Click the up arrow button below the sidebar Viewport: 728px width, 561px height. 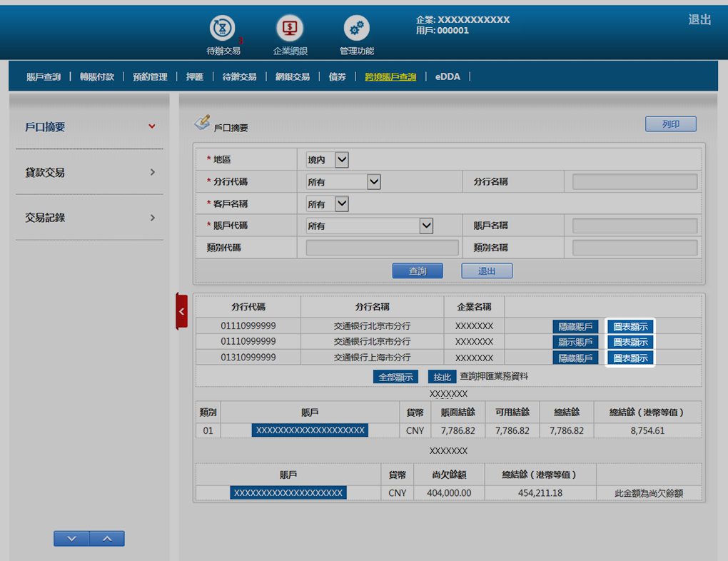[x=107, y=539]
